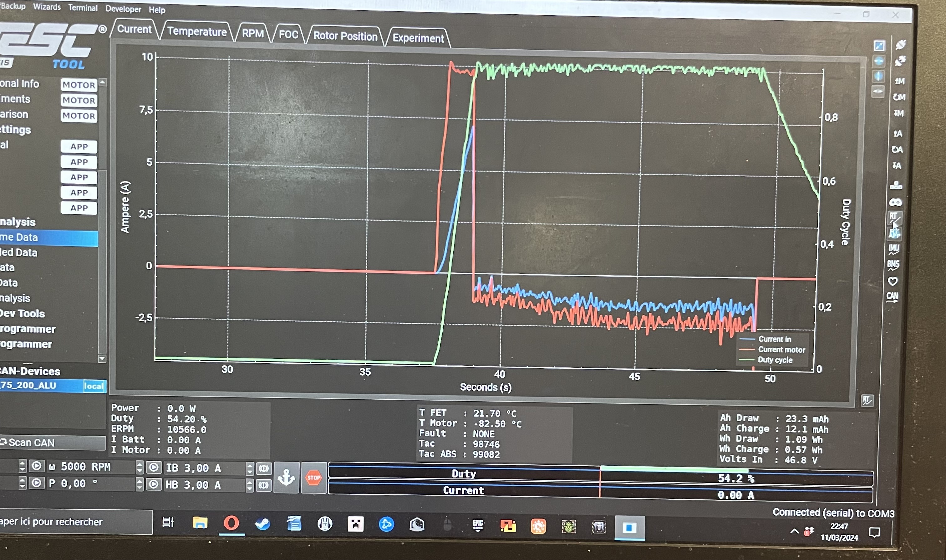Click the RPM value spinbox arrows
The height and width of the screenshot is (560, 946).
[140, 467]
